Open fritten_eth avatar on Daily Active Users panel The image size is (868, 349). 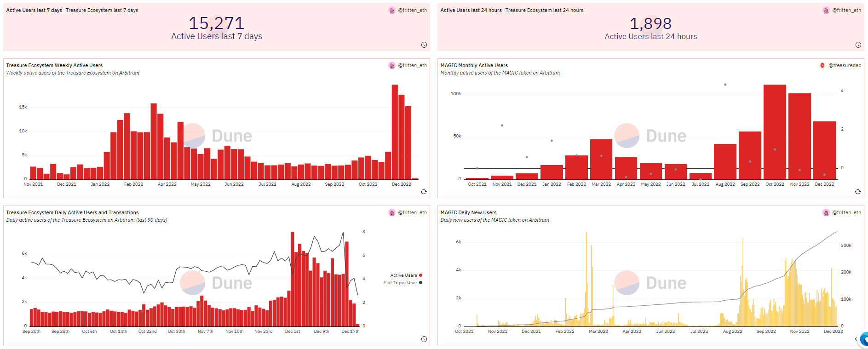click(x=392, y=212)
